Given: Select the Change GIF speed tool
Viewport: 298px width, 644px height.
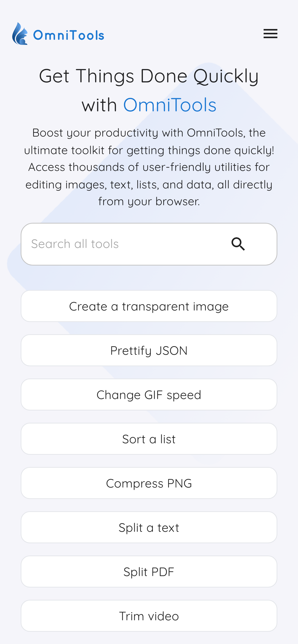Looking at the screenshot, I should pos(149,395).
